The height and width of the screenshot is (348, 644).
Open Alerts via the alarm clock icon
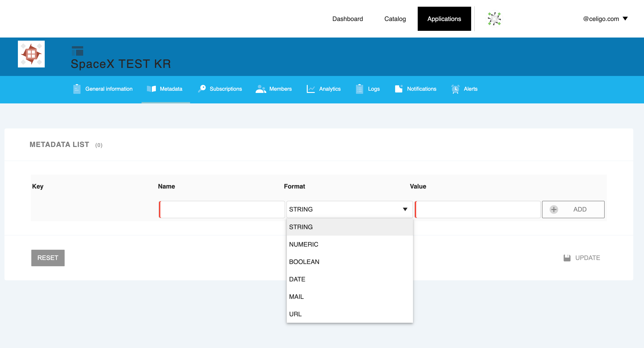(x=455, y=89)
